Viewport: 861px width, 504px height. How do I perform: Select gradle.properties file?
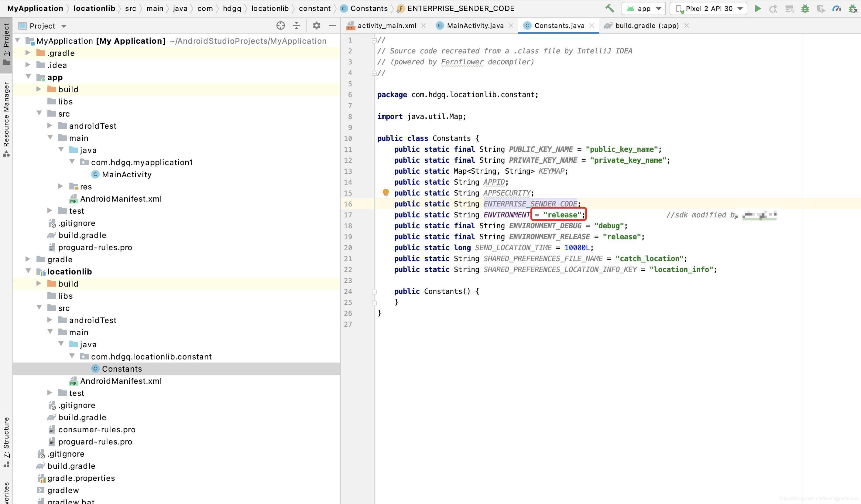point(81,478)
